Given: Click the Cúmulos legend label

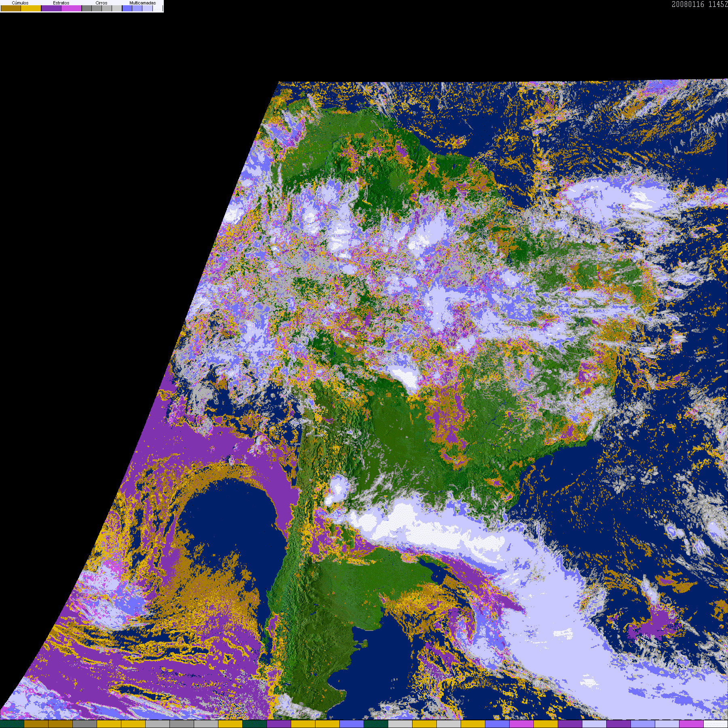Looking at the screenshot, I should pyautogui.click(x=20, y=3).
